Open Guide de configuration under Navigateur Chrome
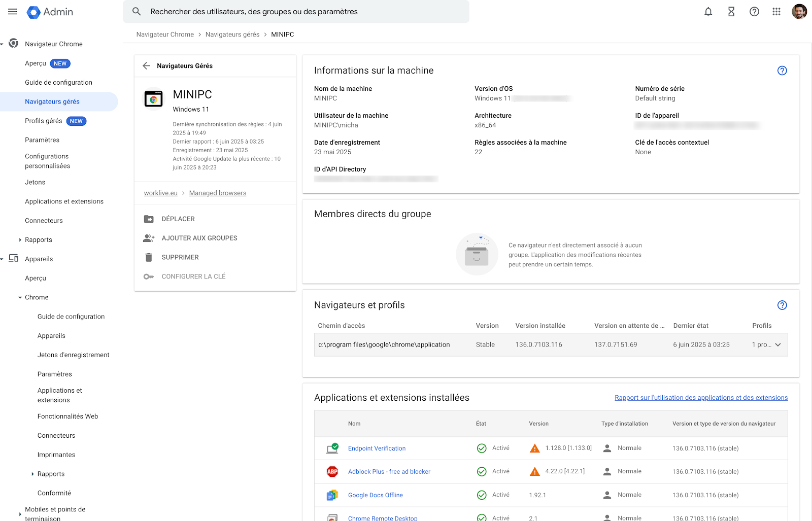812x521 pixels. [x=59, y=83]
